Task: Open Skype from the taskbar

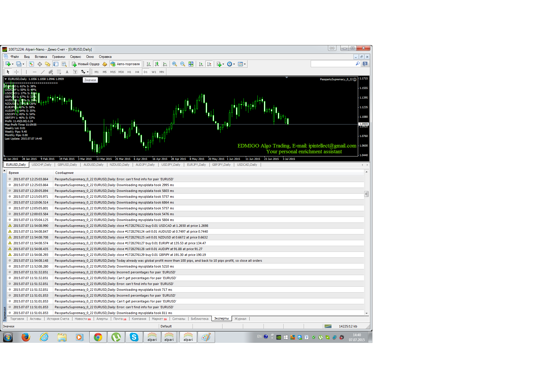Action: click(x=134, y=337)
